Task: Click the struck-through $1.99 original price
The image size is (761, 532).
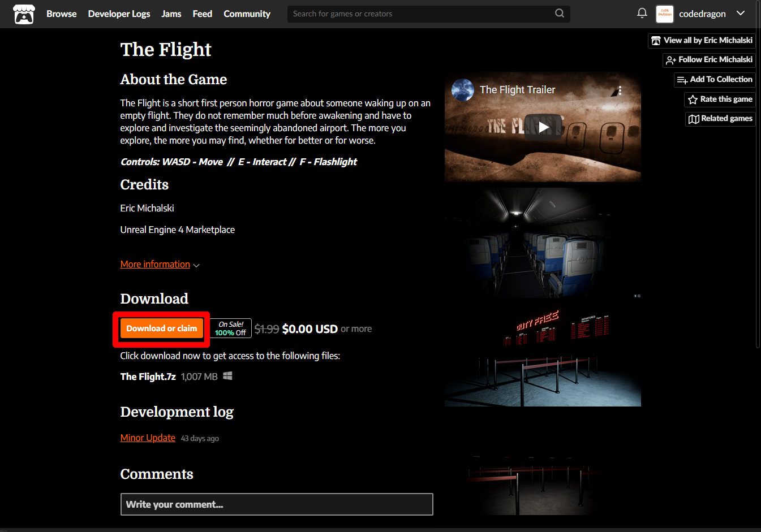Action: coord(266,329)
